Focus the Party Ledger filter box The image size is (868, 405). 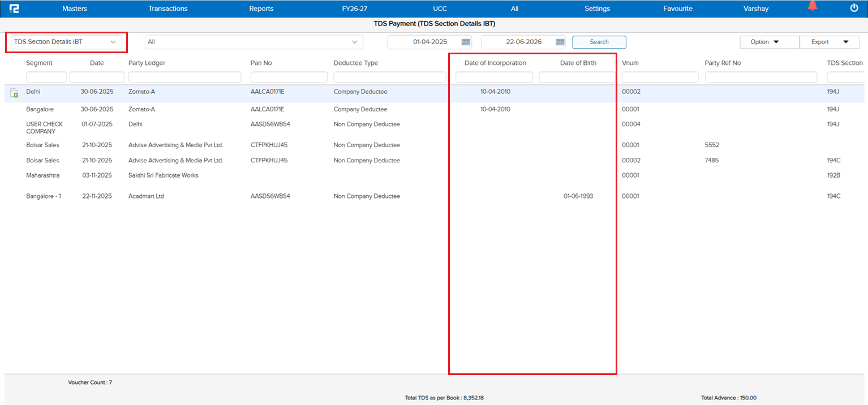[185, 77]
